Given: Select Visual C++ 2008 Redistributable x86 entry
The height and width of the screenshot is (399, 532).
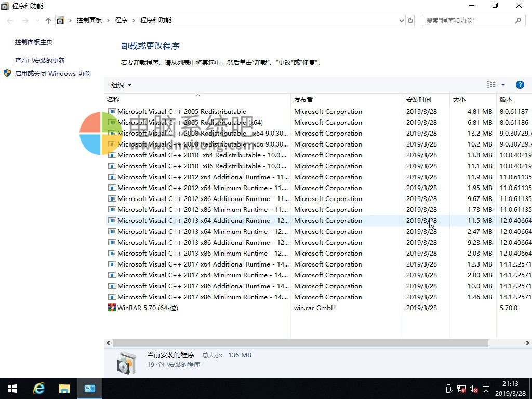Looking at the screenshot, I should point(319,144).
